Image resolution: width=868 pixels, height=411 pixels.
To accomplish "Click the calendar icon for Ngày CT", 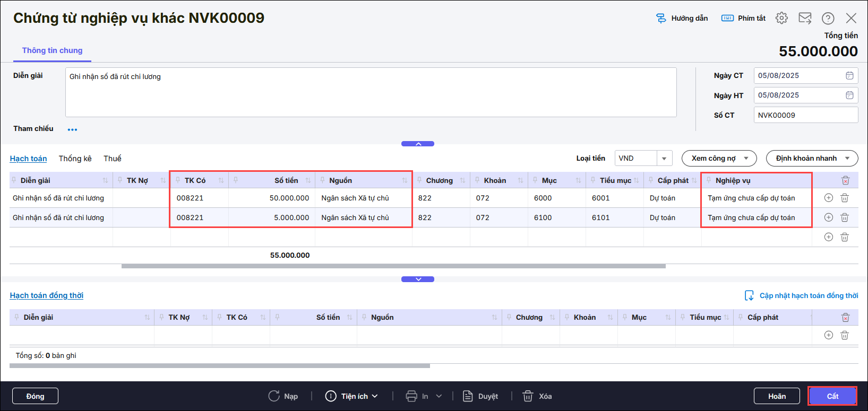I will 849,76.
